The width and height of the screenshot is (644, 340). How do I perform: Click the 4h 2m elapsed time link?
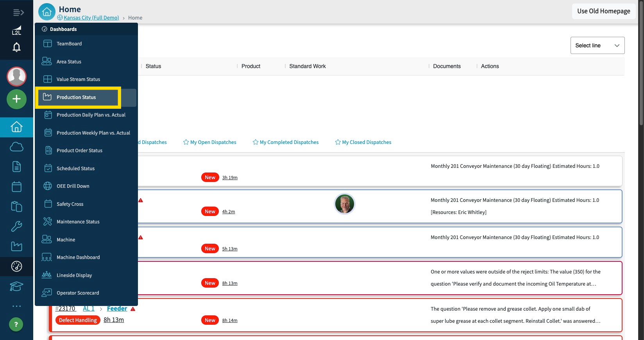coord(229,212)
